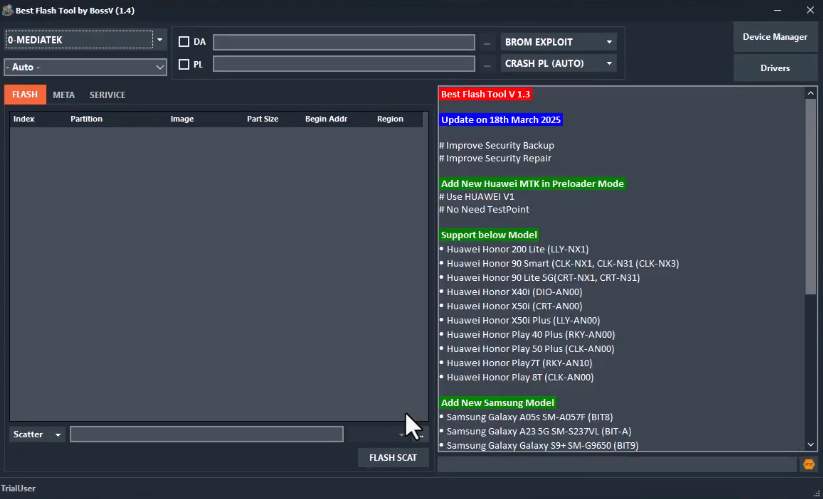Click 'Add New Huawei MTK in Preloader Mode'

[x=532, y=184]
